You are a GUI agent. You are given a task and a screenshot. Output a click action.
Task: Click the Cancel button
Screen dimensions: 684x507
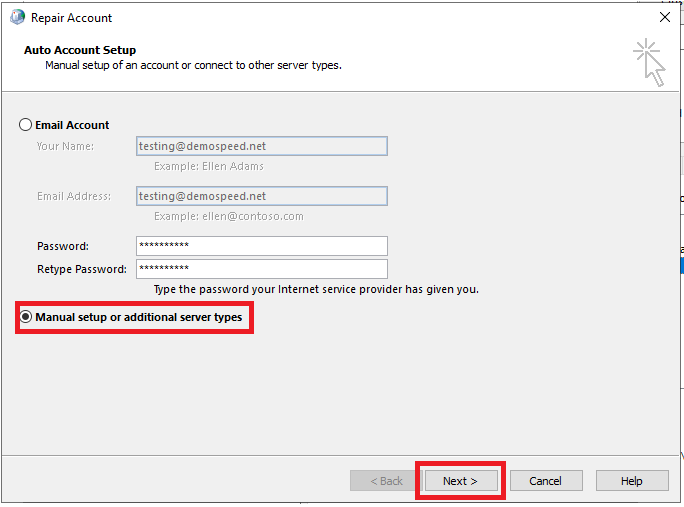click(545, 481)
